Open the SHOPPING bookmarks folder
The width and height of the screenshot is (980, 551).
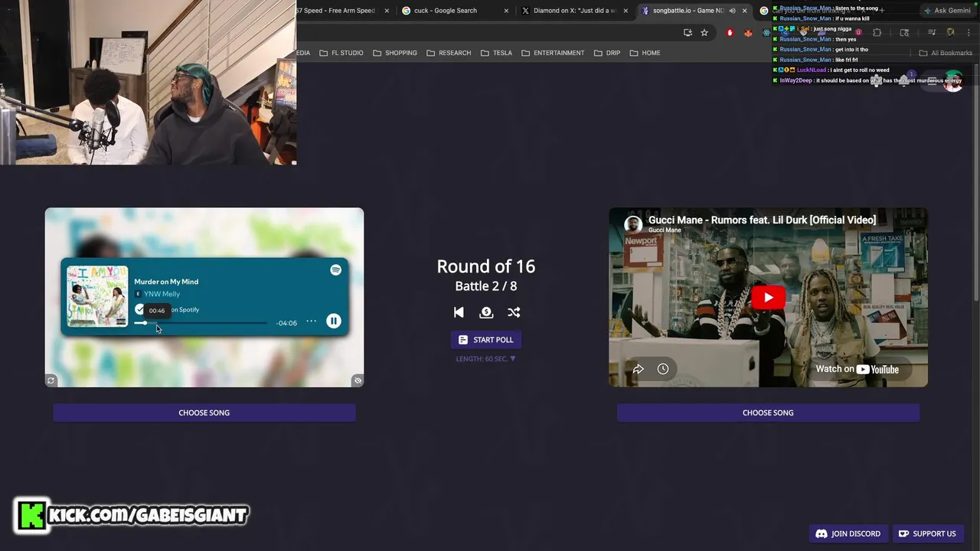pyautogui.click(x=395, y=53)
